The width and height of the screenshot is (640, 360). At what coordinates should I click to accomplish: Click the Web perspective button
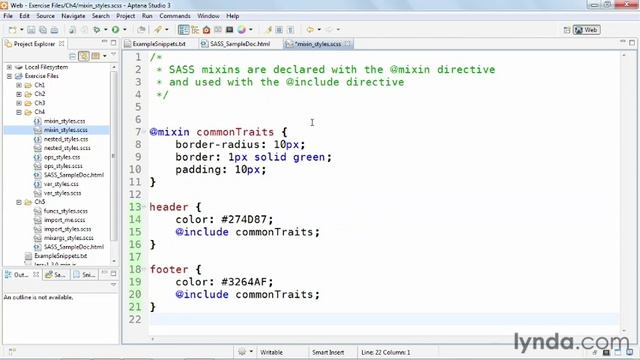pyautogui.click(x=587, y=30)
